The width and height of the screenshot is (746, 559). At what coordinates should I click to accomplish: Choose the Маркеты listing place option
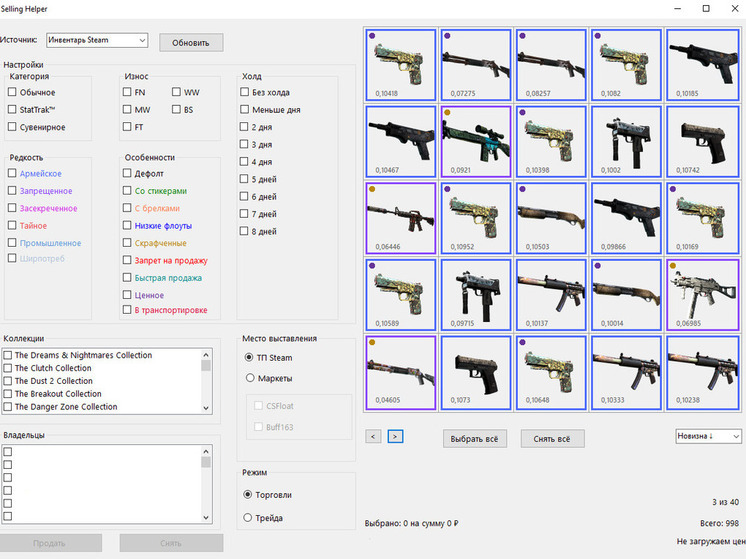point(249,378)
